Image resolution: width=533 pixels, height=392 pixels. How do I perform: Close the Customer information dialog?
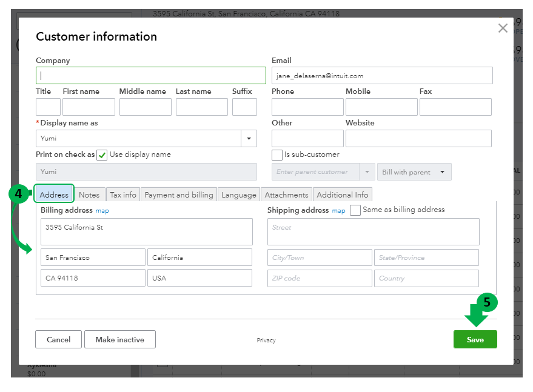[x=502, y=28]
